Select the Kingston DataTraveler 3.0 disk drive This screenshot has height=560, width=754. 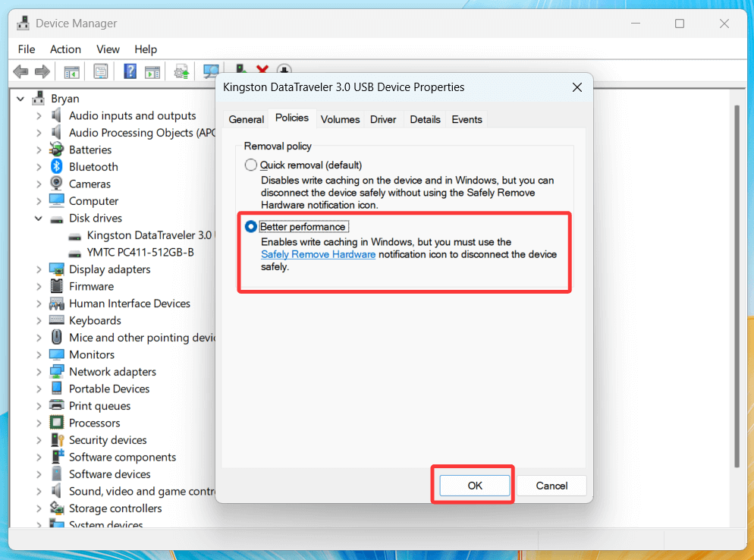click(x=146, y=235)
